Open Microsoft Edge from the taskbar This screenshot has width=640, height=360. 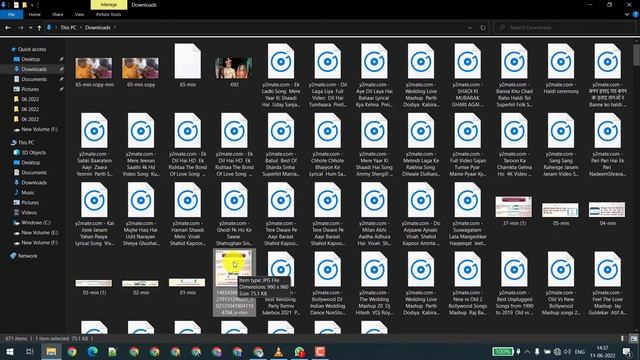[92, 351]
